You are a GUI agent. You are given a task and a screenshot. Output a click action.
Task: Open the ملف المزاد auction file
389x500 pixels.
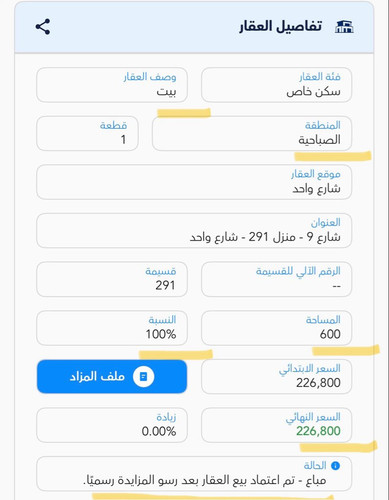tap(112, 377)
